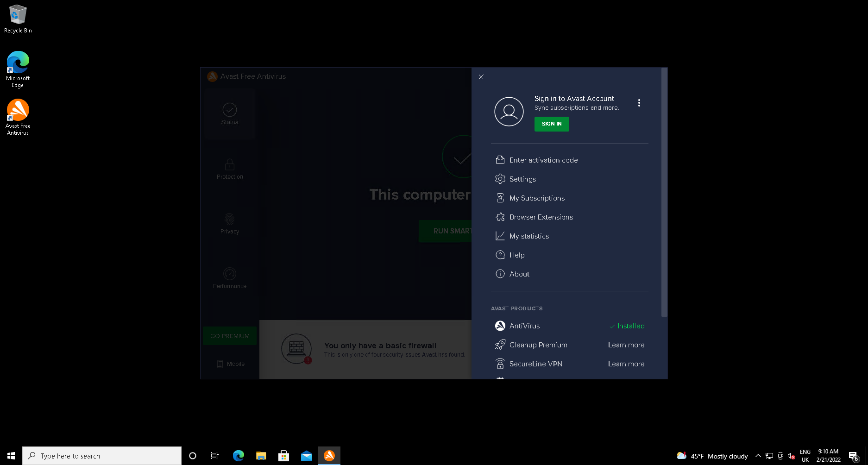The height and width of the screenshot is (465, 868).
Task: Open My statistics
Action: (x=529, y=236)
